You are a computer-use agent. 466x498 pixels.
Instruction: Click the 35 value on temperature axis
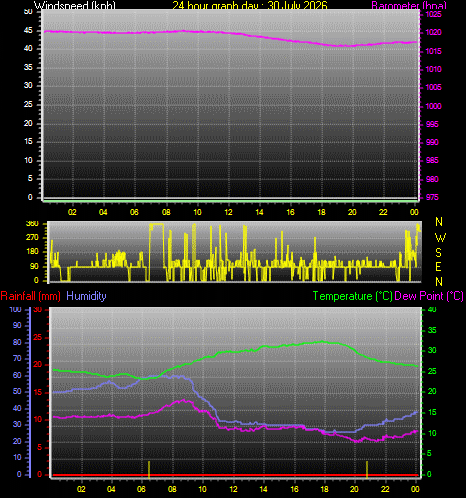coord(432,330)
